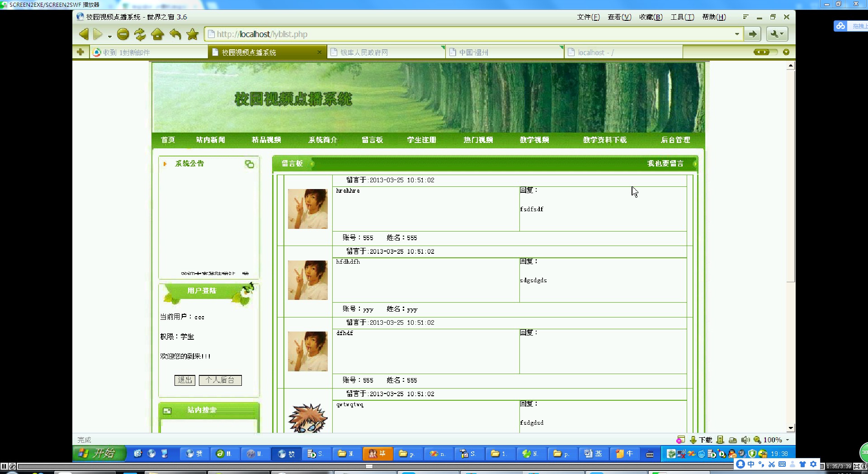Switch to the localhost tab

623,52
